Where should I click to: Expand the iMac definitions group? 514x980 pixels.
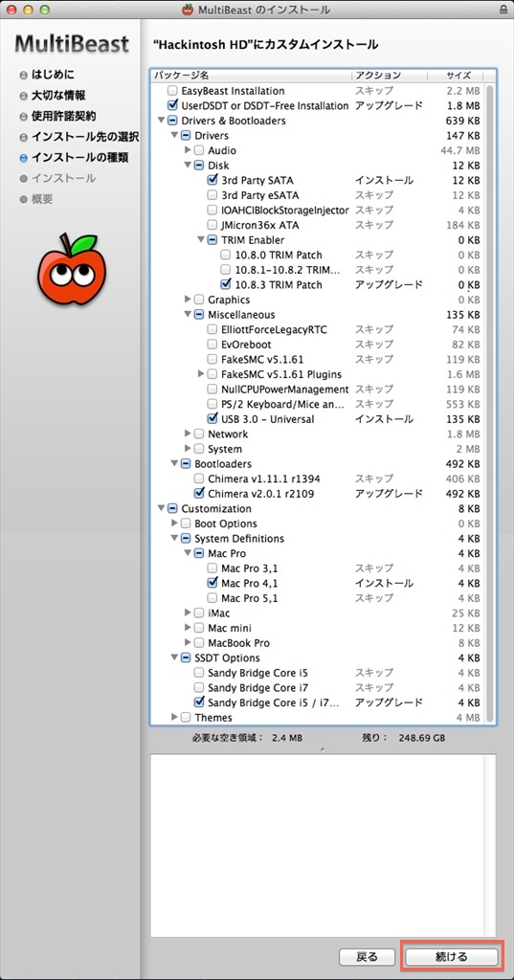(189, 613)
